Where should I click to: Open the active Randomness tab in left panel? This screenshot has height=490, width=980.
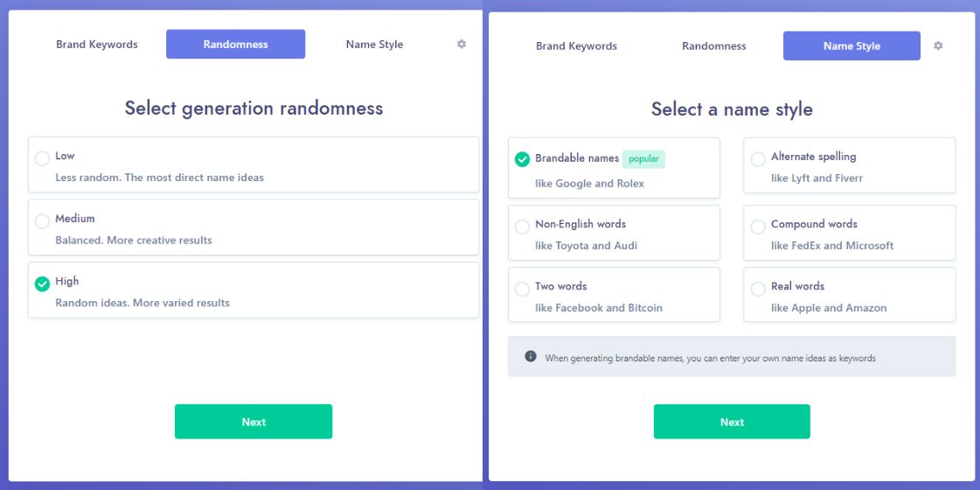pos(236,45)
